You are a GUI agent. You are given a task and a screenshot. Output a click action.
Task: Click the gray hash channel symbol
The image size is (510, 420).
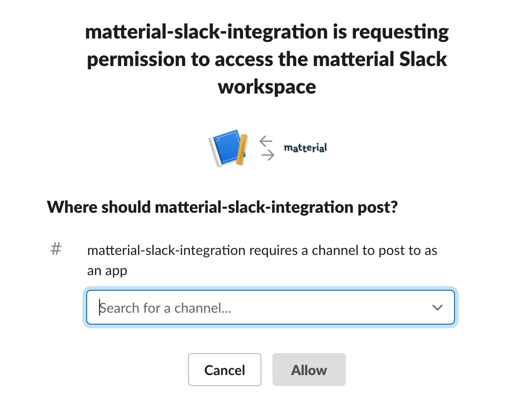click(56, 249)
